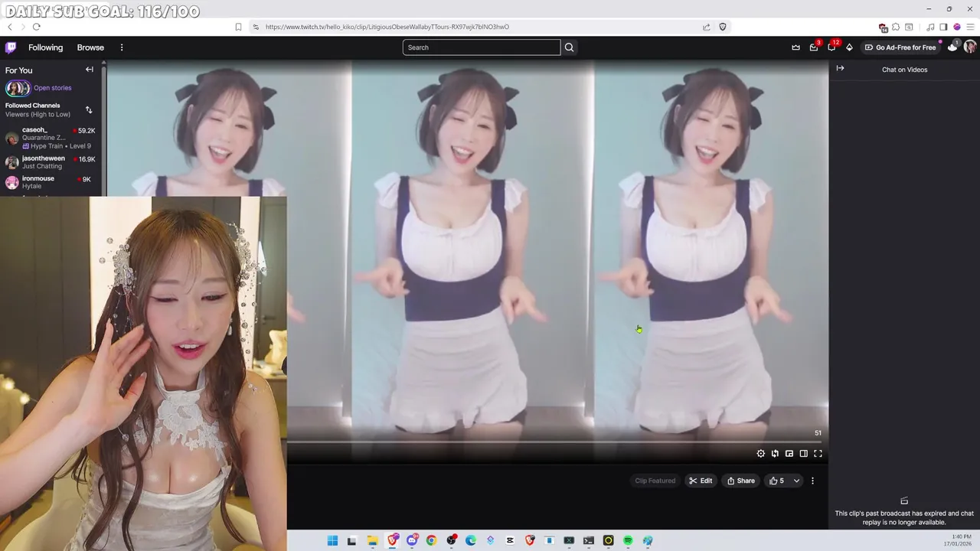Viewport: 980px width, 551px height.
Task: Click the Clip Featured button
Action: click(655, 481)
